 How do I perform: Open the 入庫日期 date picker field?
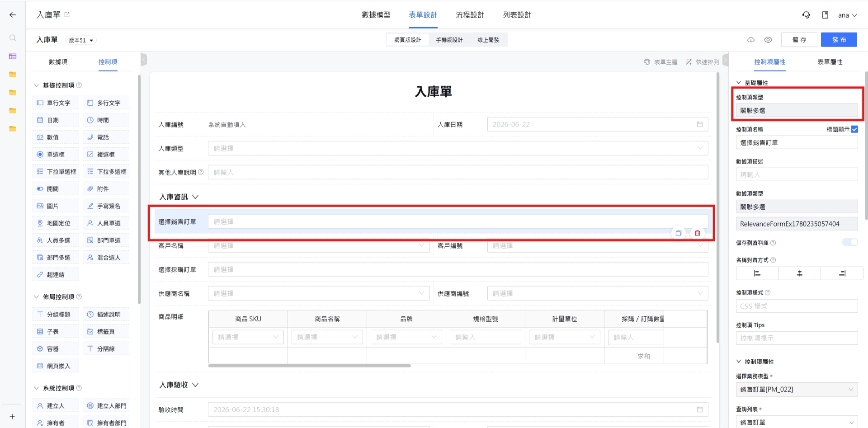point(598,124)
